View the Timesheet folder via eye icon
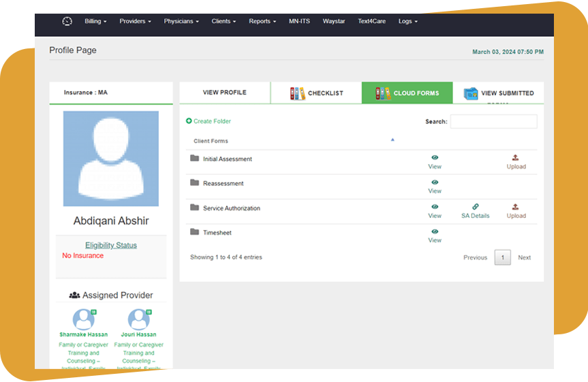 [435, 232]
